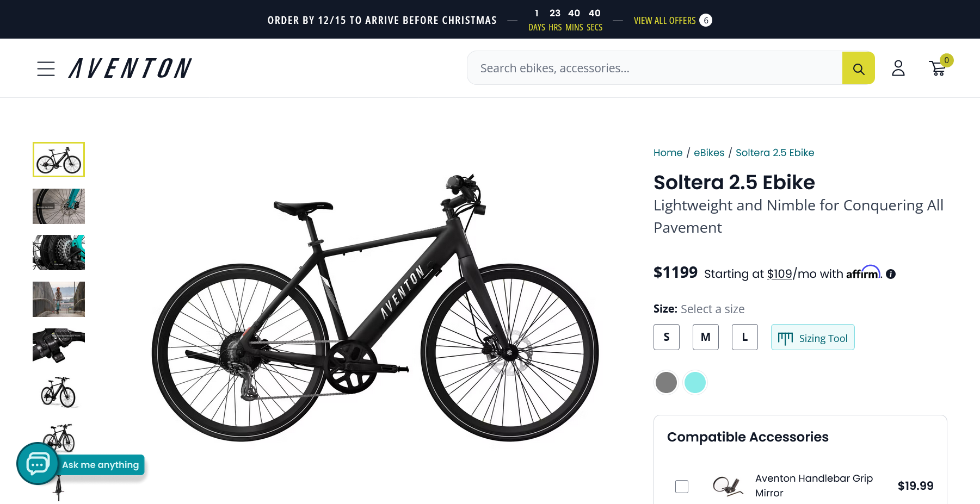Click the Aventon logo
The height and width of the screenshot is (504, 980).
[x=130, y=69]
